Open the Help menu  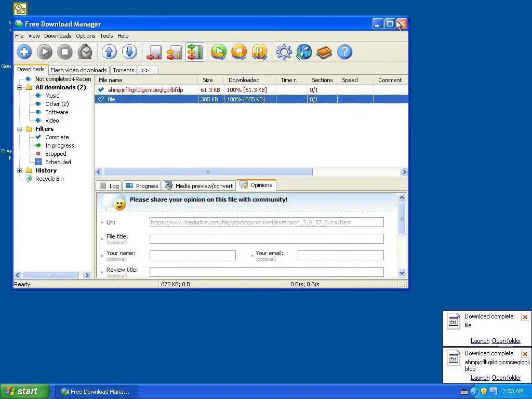click(123, 36)
